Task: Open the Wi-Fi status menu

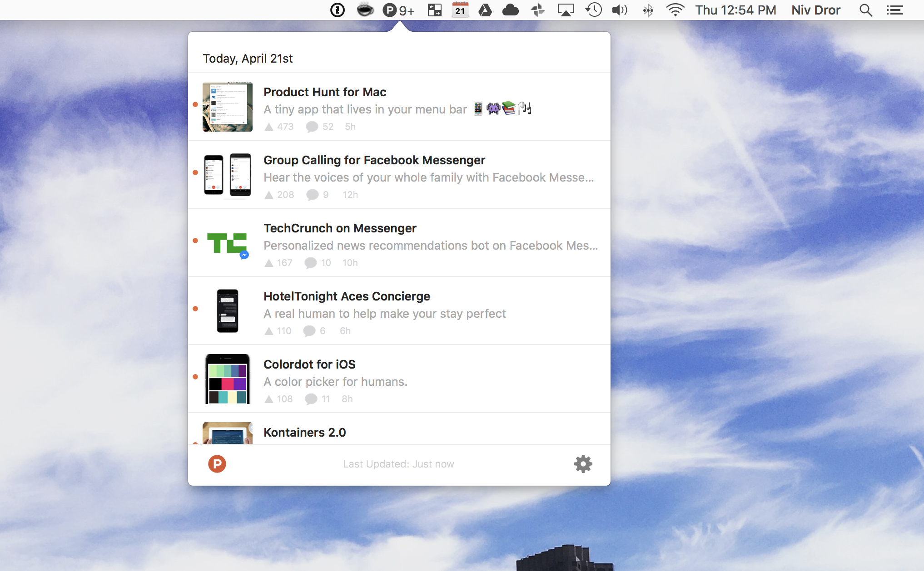Action: tap(675, 10)
